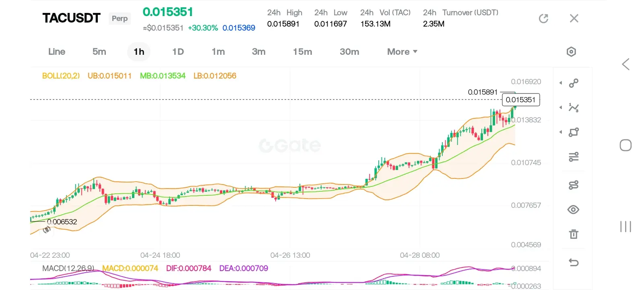Open the drawing style sliders icon

574,157
